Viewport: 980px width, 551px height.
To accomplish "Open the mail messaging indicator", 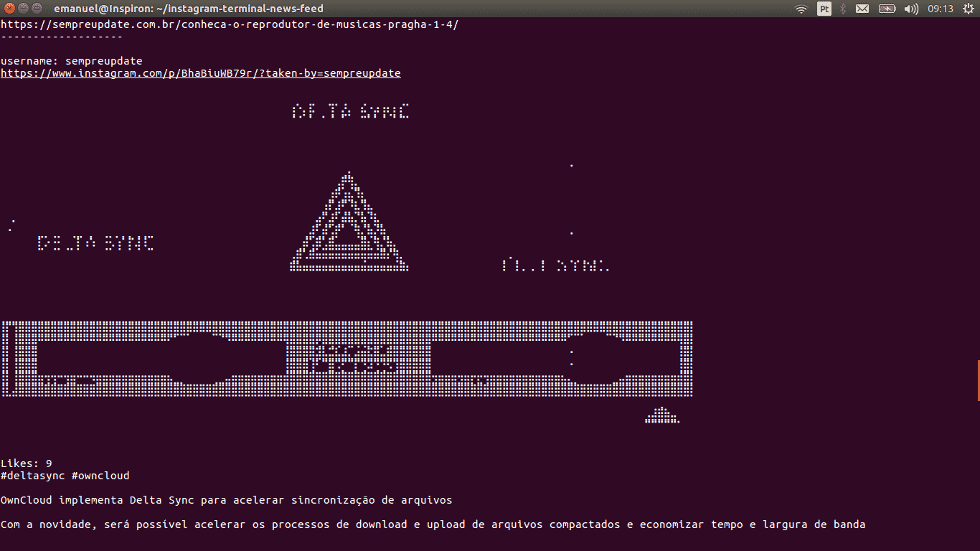I will [862, 9].
